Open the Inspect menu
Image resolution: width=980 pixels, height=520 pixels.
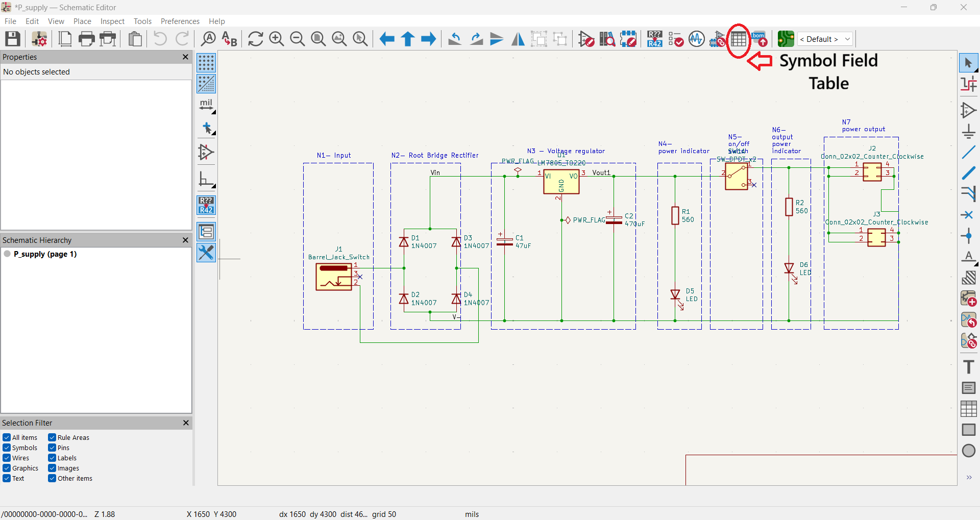coord(112,21)
